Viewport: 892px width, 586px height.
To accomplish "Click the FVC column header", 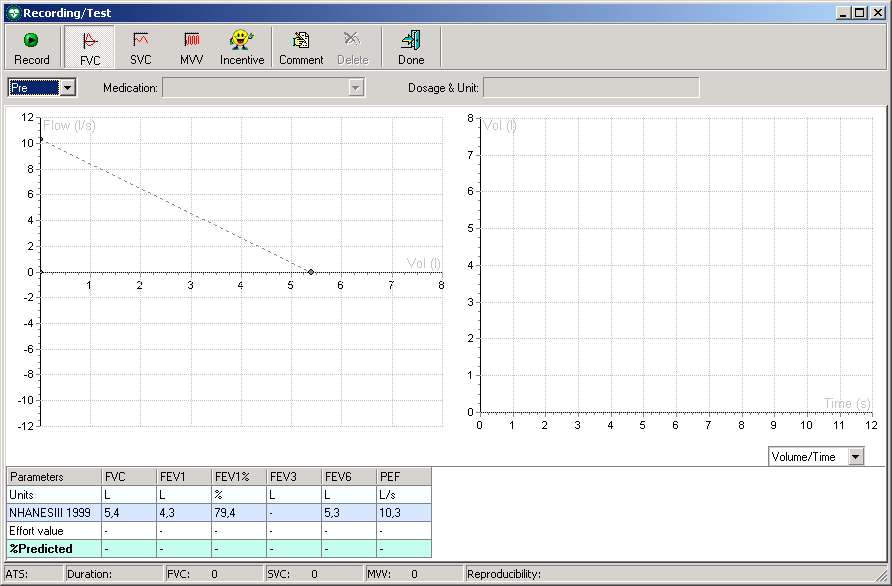I will [129, 477].
